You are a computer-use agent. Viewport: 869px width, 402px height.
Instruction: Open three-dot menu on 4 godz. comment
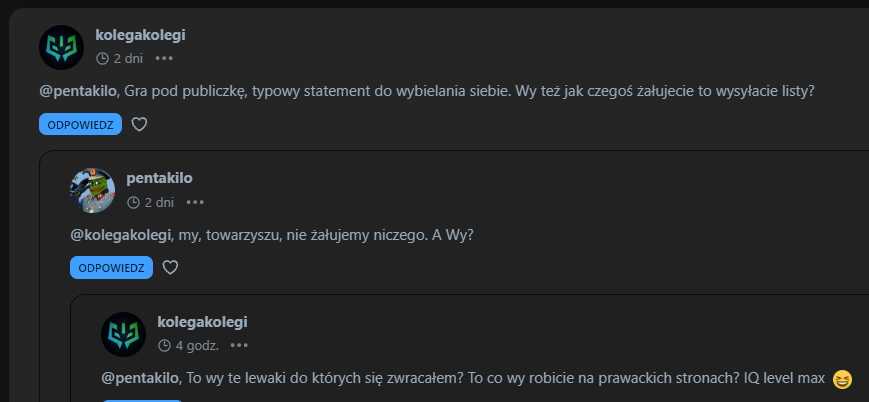click(x=239, y=345)
